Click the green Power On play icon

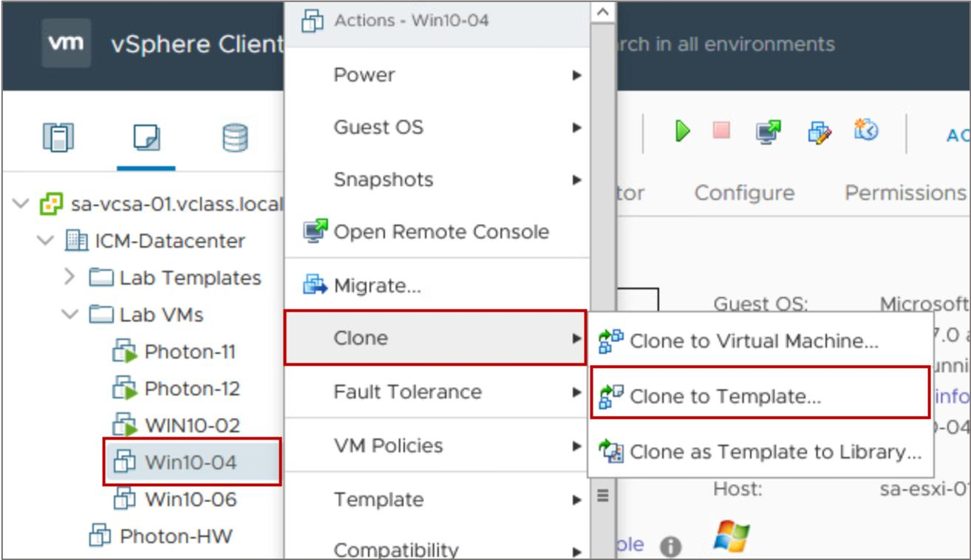point(684,132)
